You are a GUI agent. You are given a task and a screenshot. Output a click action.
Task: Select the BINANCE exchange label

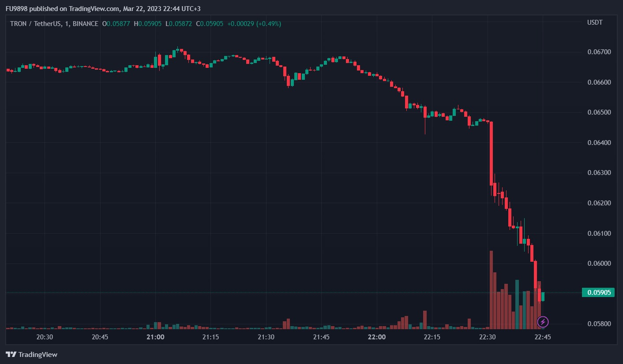[84, 24]
